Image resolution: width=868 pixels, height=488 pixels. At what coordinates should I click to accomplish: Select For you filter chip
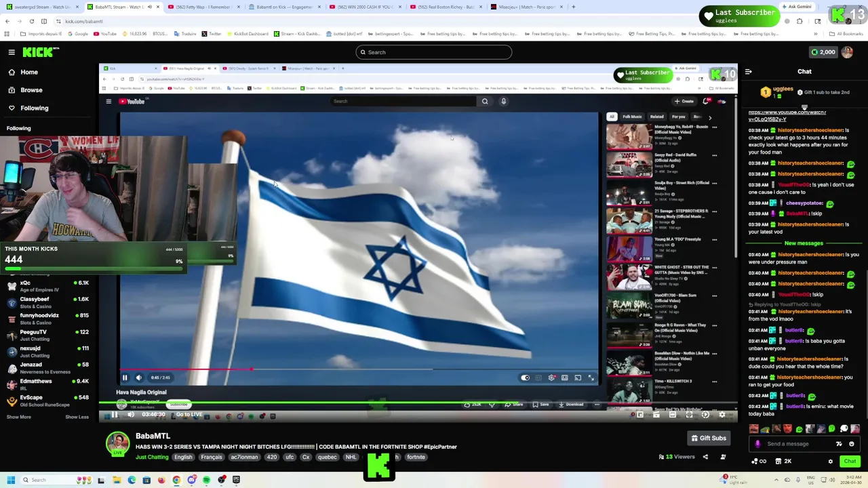coord(678,117)
